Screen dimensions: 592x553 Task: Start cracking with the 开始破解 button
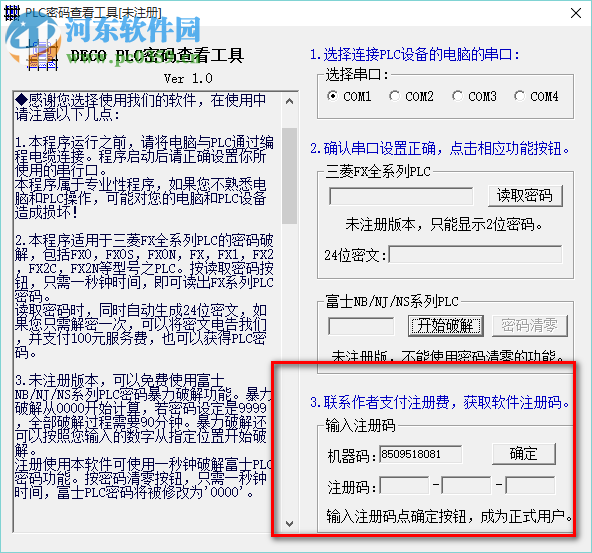click(x=446, y=326)
